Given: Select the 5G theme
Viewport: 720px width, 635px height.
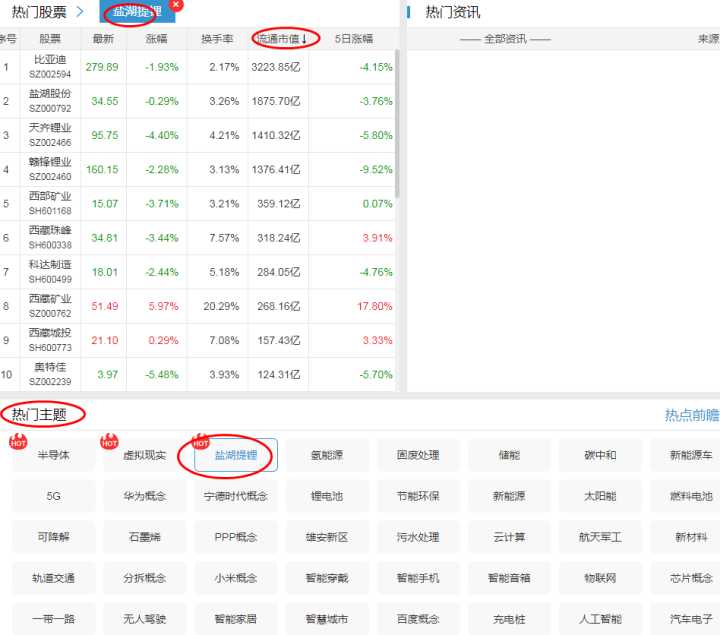Looking at the screenshot, I should [53, 496].
